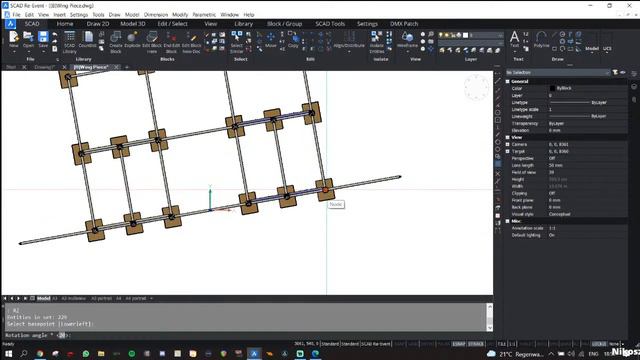Viewport: 640px width, 360px height.
Task: Expand the Camera property row
Action: tap(508, 144)
